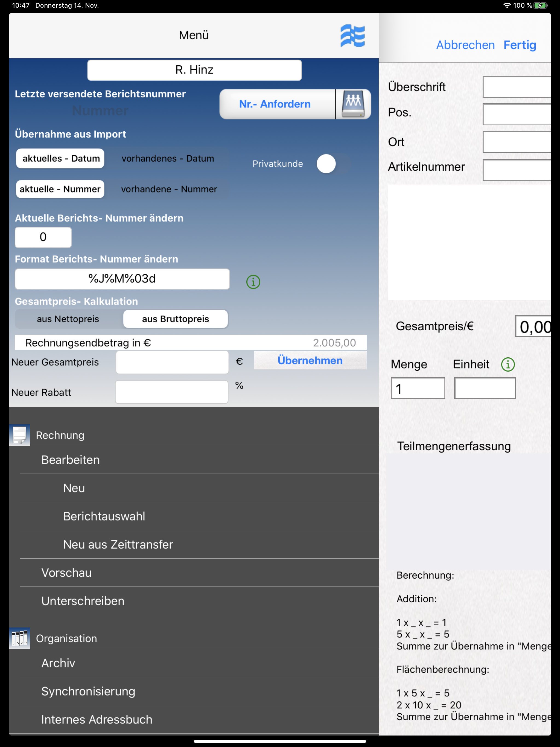560x747 pixels.
Task: Click the Überschrift input field
Action: point(517,87)
